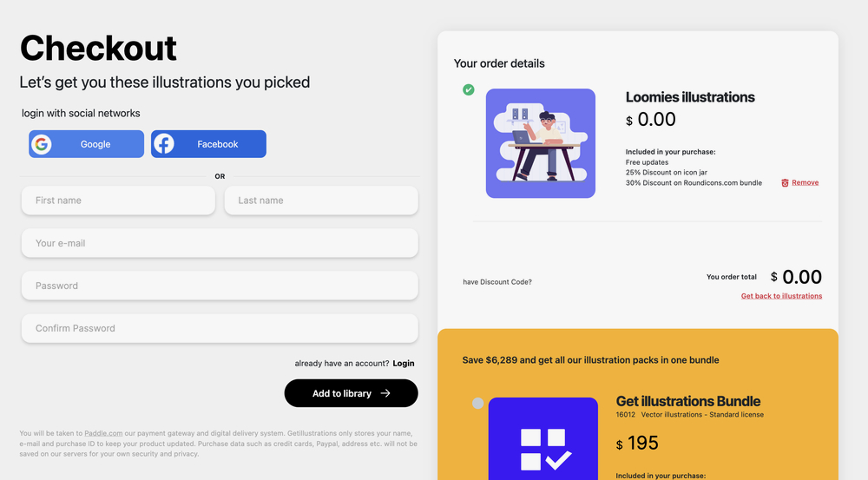Click the red trash icon beside Remove
Screen dimensions: 868x480
[785, 182]
